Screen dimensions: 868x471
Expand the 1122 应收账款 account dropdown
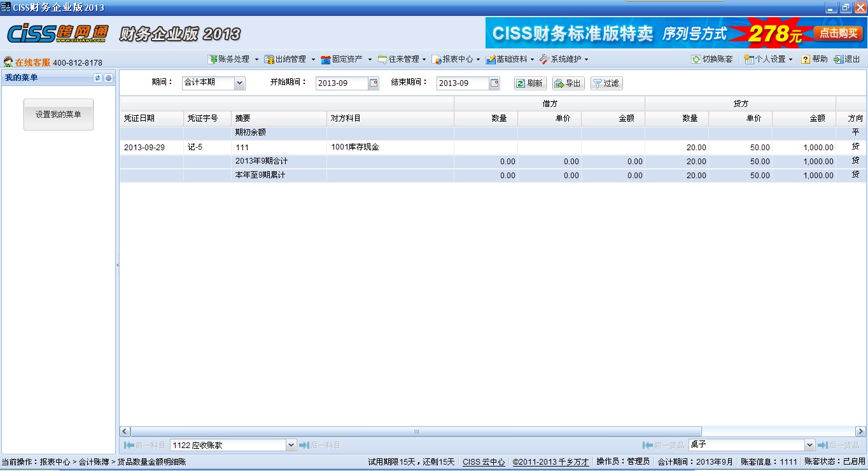point(291,446)
